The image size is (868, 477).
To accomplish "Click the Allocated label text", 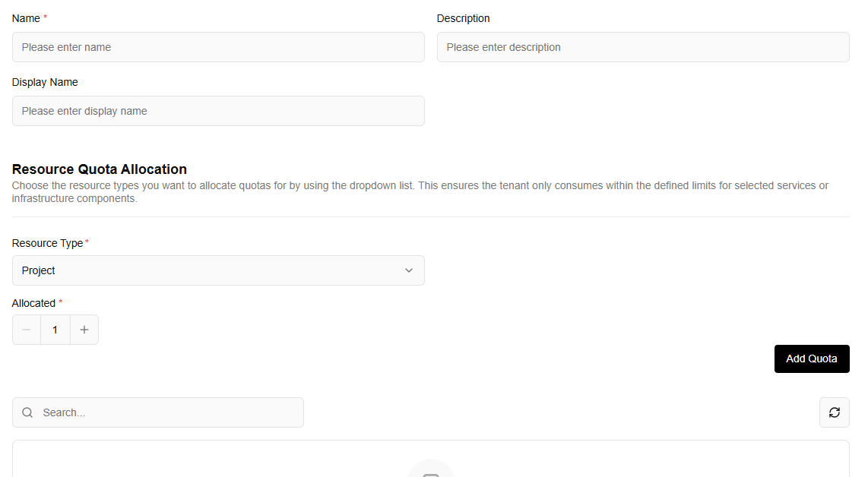I will tap(33, 303).
